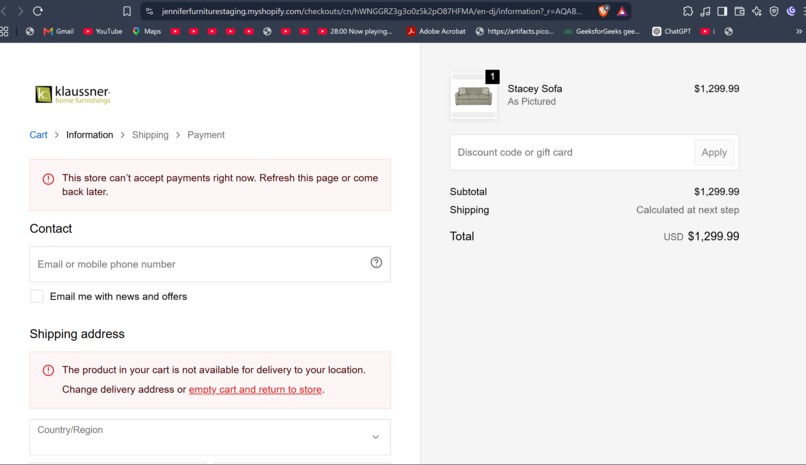Image resolution: width=806 pixels, height=465 pixels.
Task: Open the GeeksforGeeks bookmark
Action: (x=602, y=31)
